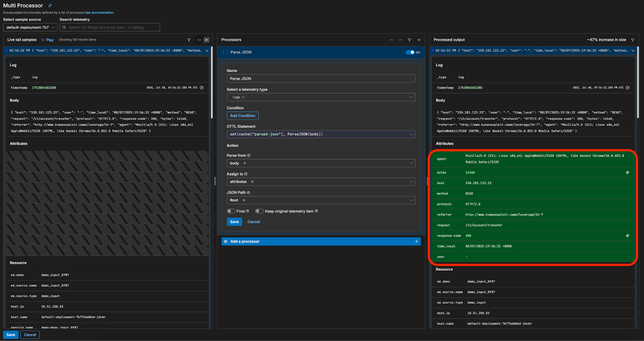Click the plus icon in Processors header

point(419,40)
